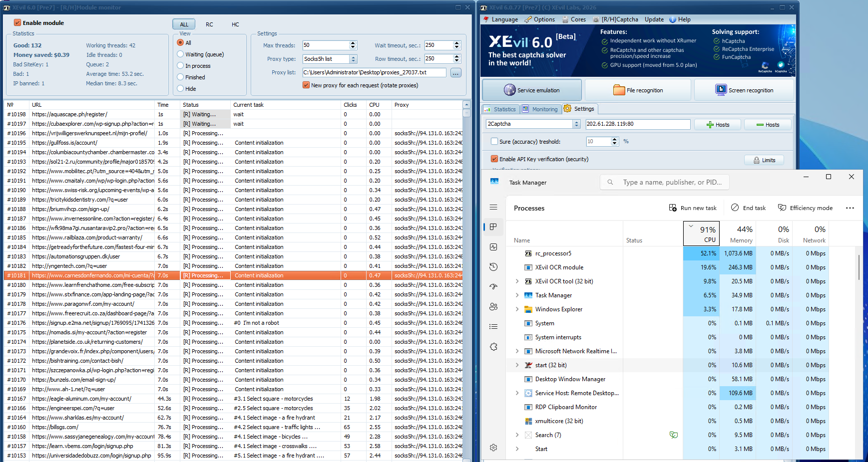Select the Finished view radio button

click(x=180, y=77)
